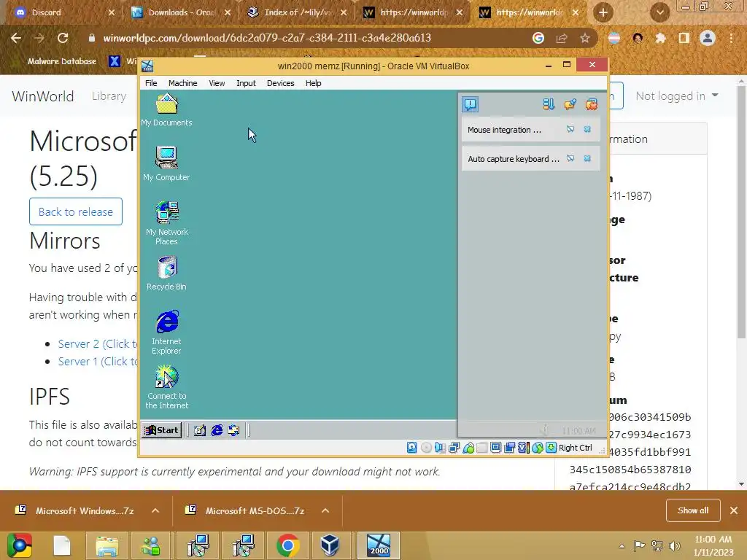Click Show all downloads button
Screen dimensions: 747x560
pyautogui.click(x=693, y=510)
